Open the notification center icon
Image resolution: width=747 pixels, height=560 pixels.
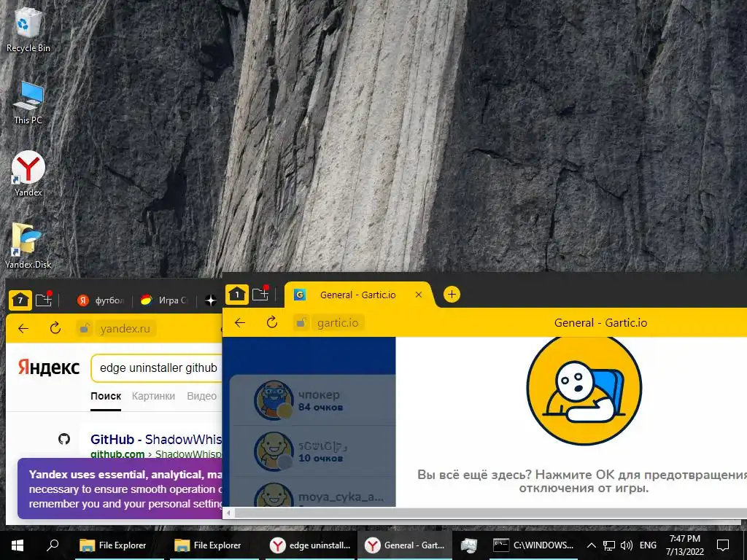pos(723,545)
